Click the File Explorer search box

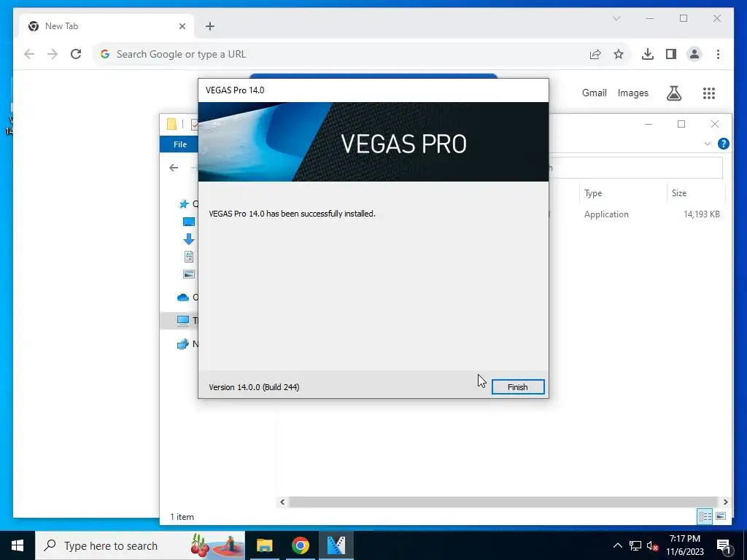(x=636, y=168)
